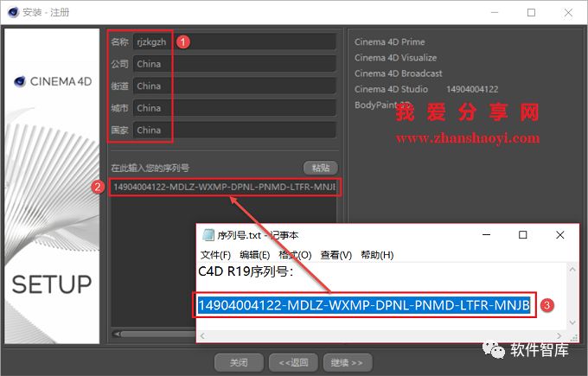The image size is (588, 376).
Task: Click the Cinema 4D Broadcast entry
Action: (399, 73)
